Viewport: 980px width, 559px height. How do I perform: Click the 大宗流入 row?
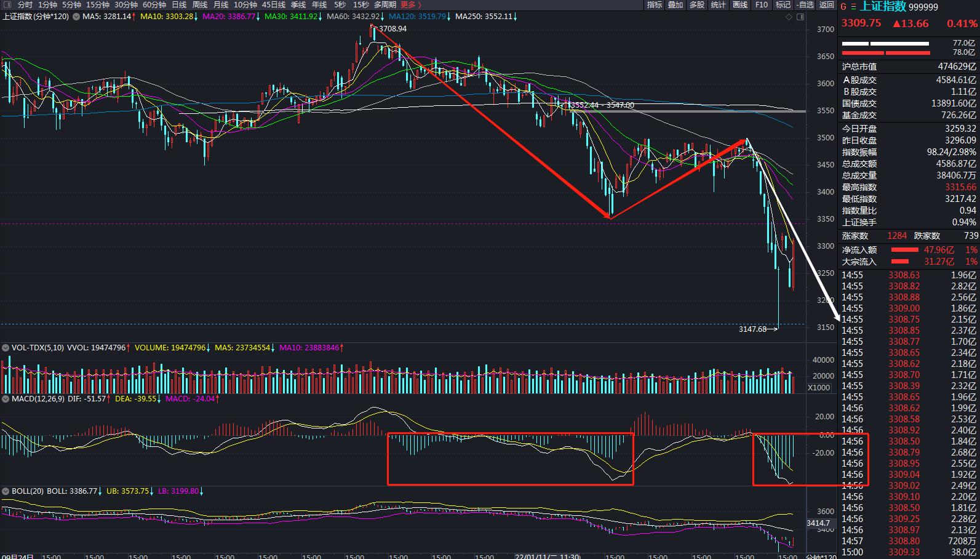909,262
